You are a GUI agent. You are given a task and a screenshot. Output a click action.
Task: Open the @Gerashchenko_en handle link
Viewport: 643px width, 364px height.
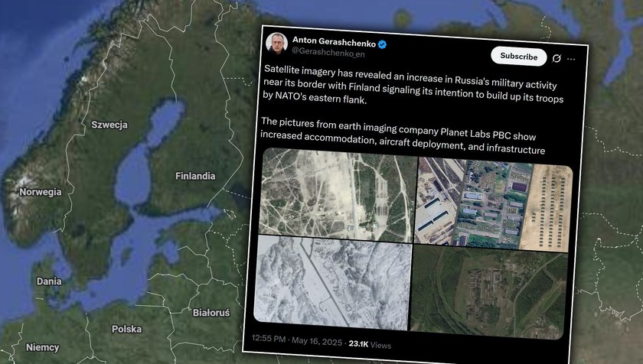coord(328,52)
